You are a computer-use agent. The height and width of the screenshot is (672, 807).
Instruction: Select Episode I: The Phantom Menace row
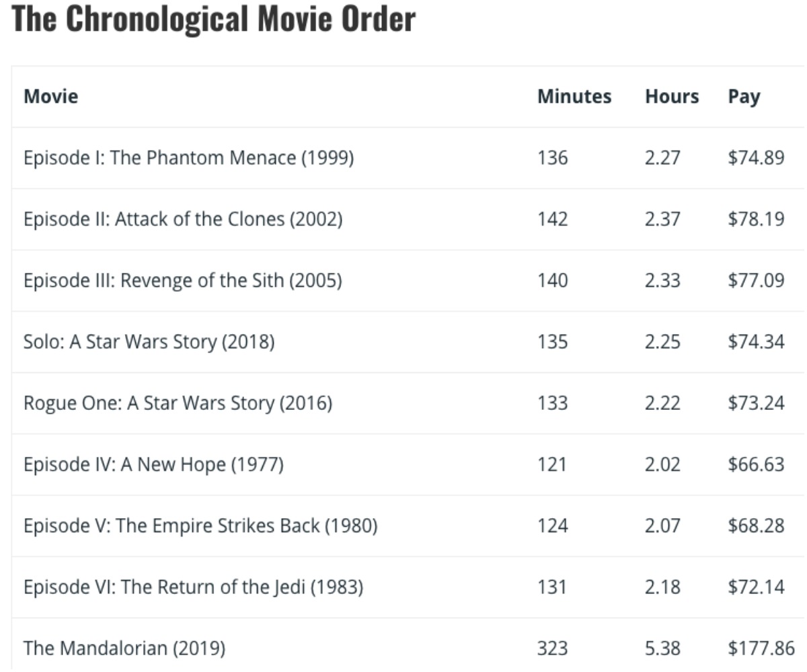pos(188,158)
